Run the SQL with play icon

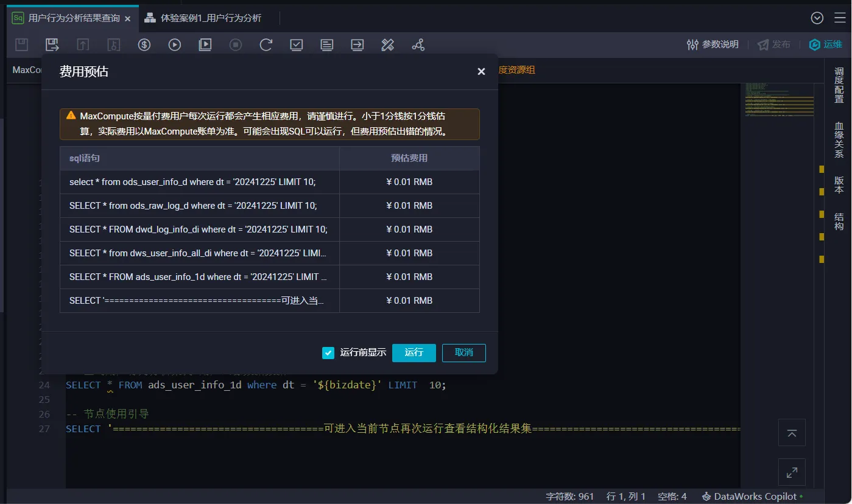[175, 44]
